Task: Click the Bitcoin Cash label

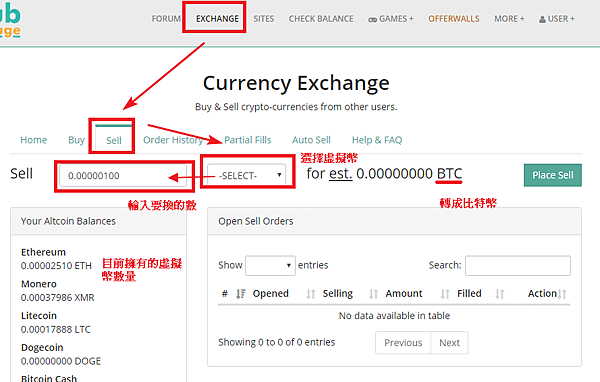Action: tap(49, 378)
